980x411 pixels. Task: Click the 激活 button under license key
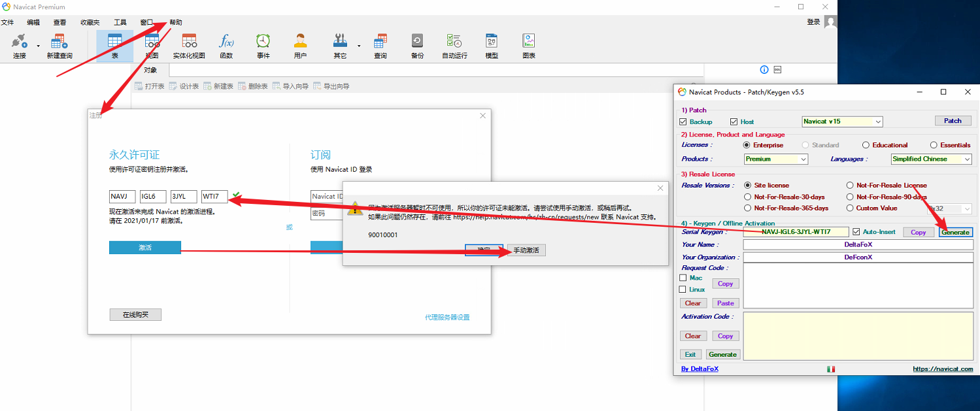[x=145, y=247]
